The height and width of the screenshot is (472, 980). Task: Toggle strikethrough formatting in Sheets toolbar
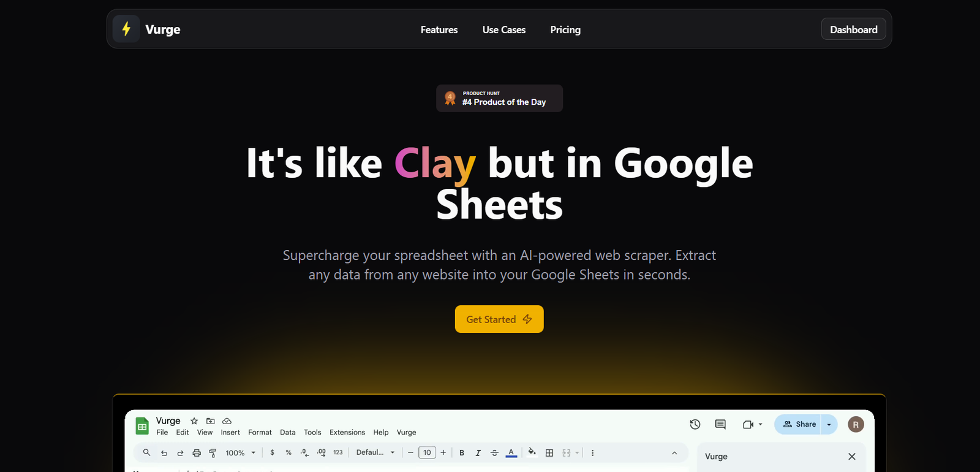coord(494,453)
